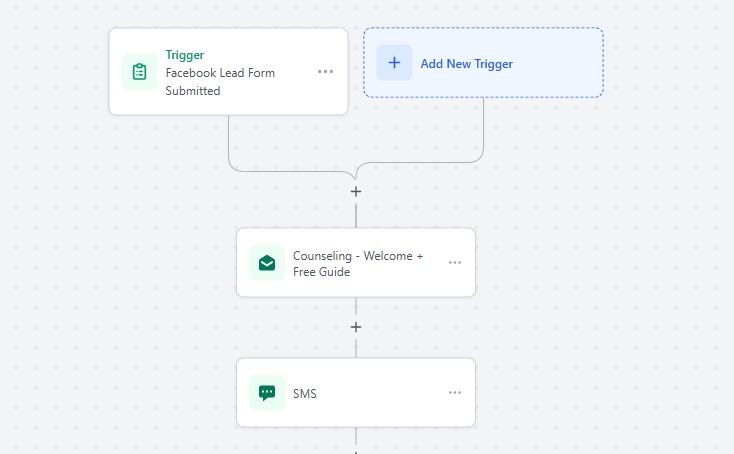Insert step between email and SMS with plus
The width and height of the screenshot is (734, 454).
(x=356, y=327)
